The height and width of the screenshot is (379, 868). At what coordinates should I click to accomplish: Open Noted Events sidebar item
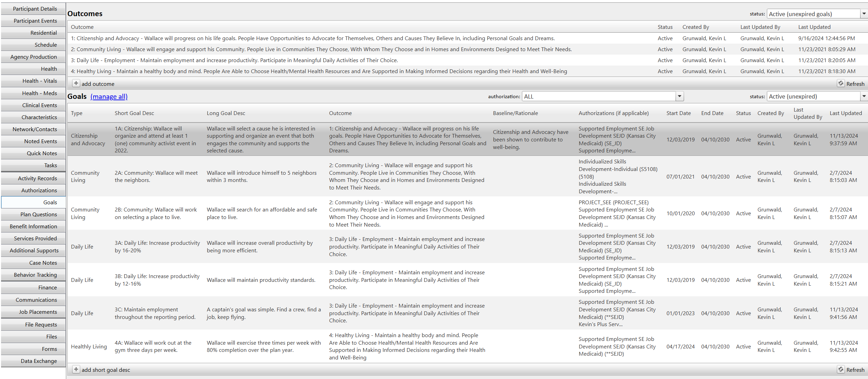[x=33, y=141]
